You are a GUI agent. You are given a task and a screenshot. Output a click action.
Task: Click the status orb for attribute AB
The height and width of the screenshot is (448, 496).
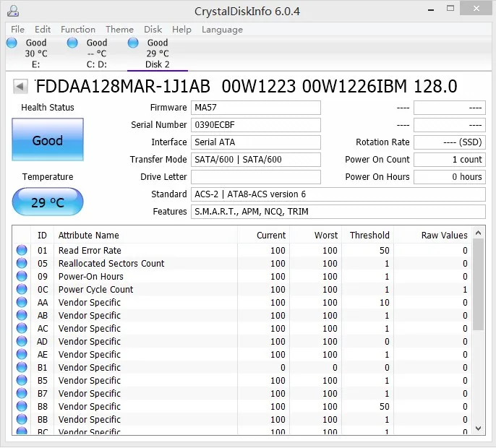click(22, 315)
